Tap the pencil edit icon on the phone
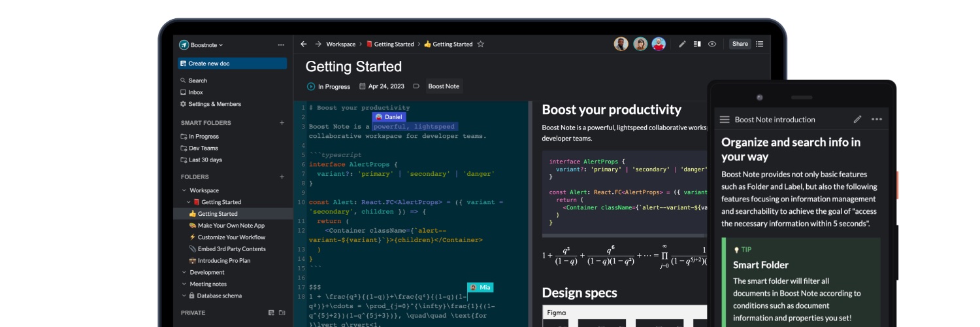 pyautogui.click(x=857, y=119)
